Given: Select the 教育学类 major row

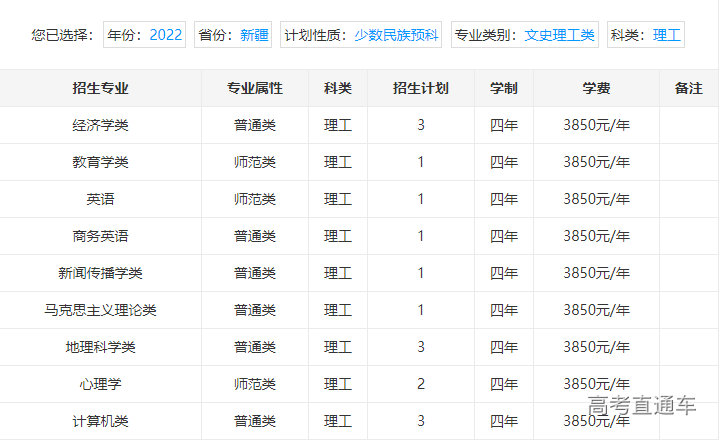Looking at the screenshot, I should [x=100, y=162].
